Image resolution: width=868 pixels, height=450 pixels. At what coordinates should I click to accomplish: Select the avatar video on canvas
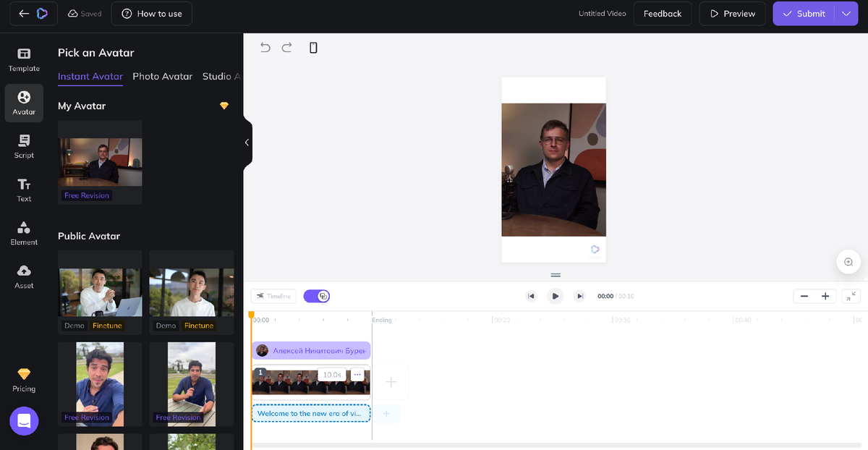553,170
